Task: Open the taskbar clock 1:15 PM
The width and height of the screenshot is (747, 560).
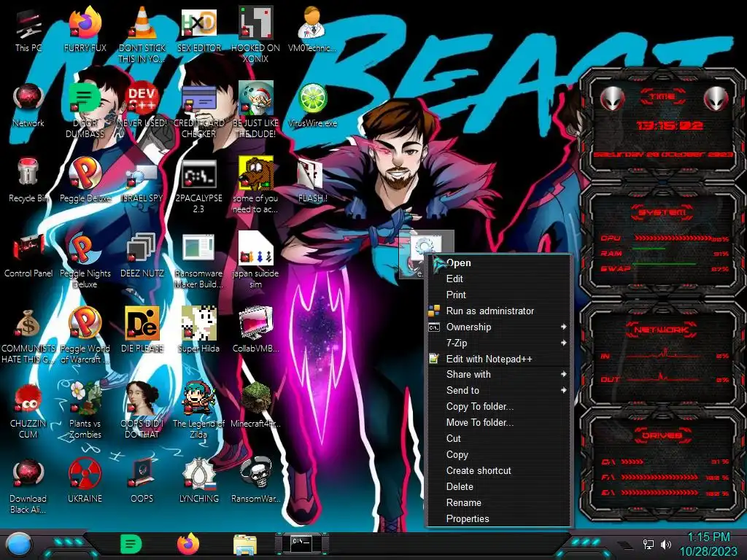Action: click(708, 544)
